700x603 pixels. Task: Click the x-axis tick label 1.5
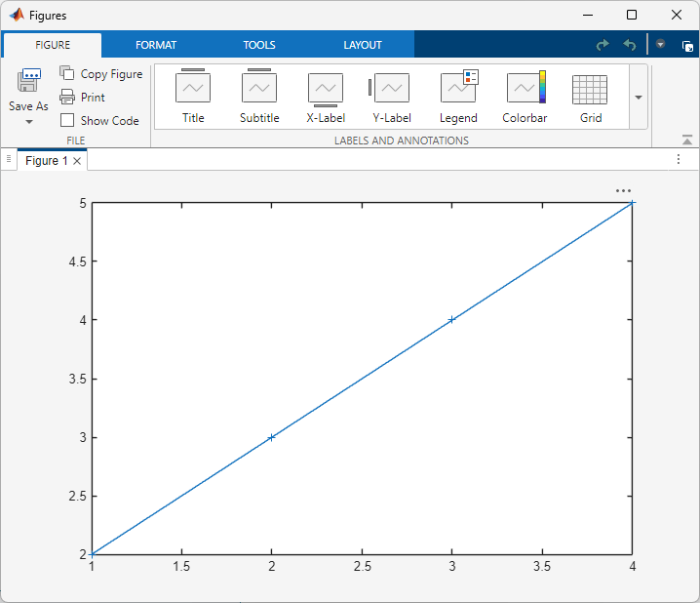(181, 566)
